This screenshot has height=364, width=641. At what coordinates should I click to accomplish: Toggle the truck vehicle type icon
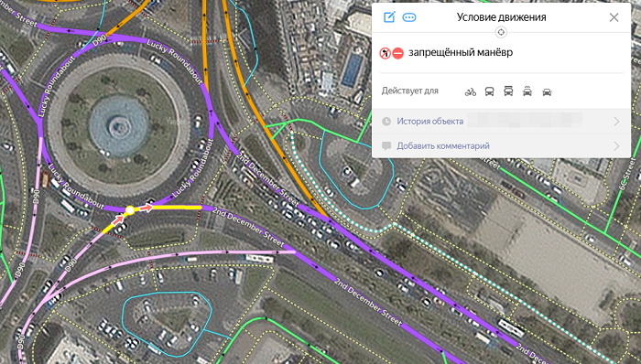508,91
